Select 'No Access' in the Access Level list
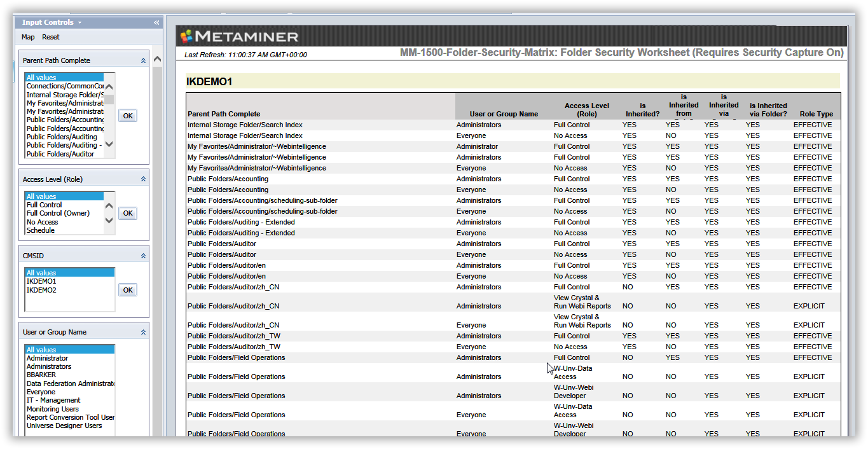 pyautogui.click(x=64, y=222)
